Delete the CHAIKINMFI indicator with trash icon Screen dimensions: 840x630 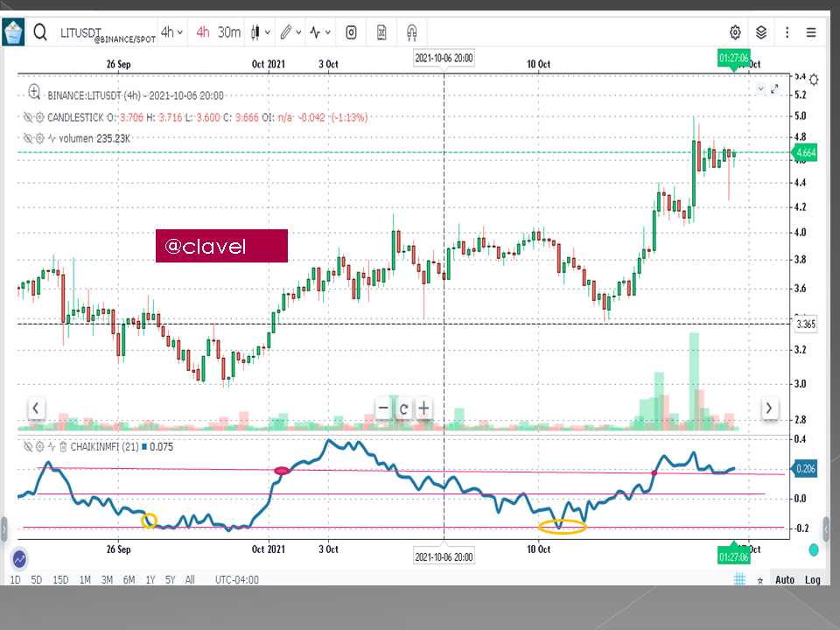(x=63, y=446)
